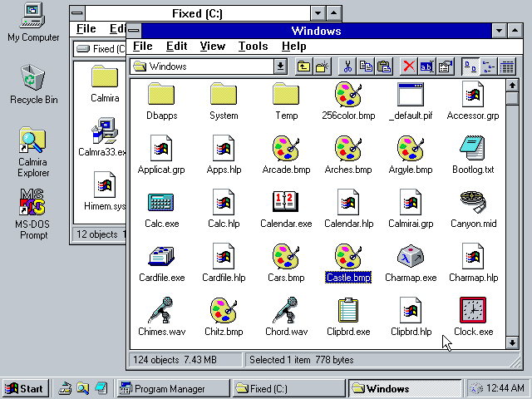Screen dimensions: 532x399
Task: Select the Calmira Explorer desktop shortcut
Action: coord(33,152)
